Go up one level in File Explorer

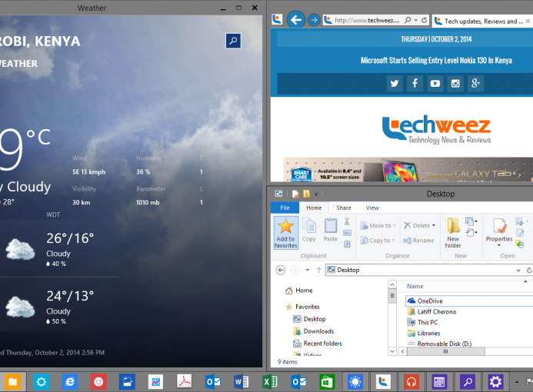pos(319,270)
